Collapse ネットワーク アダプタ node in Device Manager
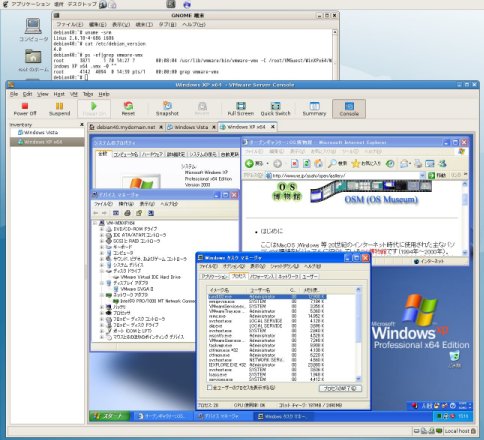Image resolution: width=484 pixels, height=440 pixels. tap(102, 295)
